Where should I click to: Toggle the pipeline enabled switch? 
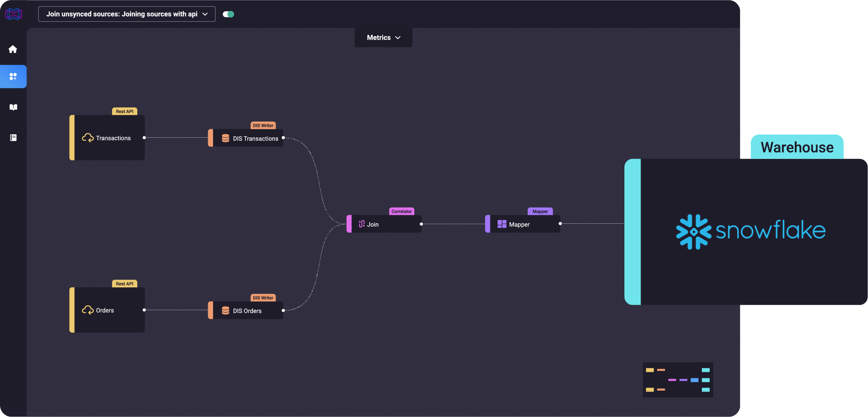tap(229, 14)
